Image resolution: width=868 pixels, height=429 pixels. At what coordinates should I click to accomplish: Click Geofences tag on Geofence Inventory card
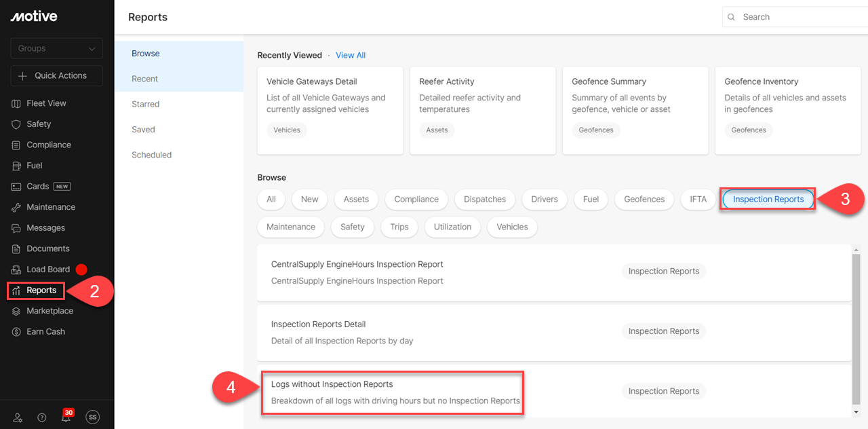pos(749,130)
